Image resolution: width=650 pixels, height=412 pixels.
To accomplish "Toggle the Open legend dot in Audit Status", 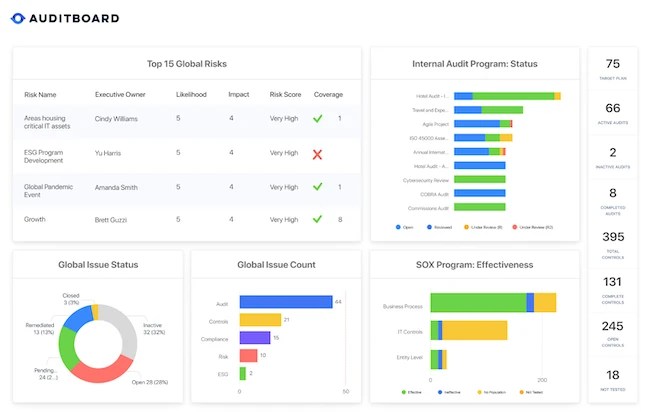I will click(398, 227).
